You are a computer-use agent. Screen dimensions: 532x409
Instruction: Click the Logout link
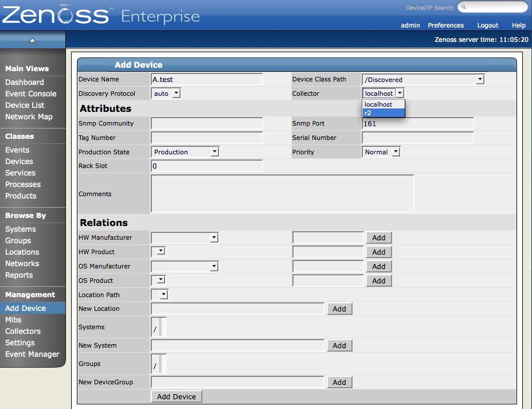[x=487, y=25]
